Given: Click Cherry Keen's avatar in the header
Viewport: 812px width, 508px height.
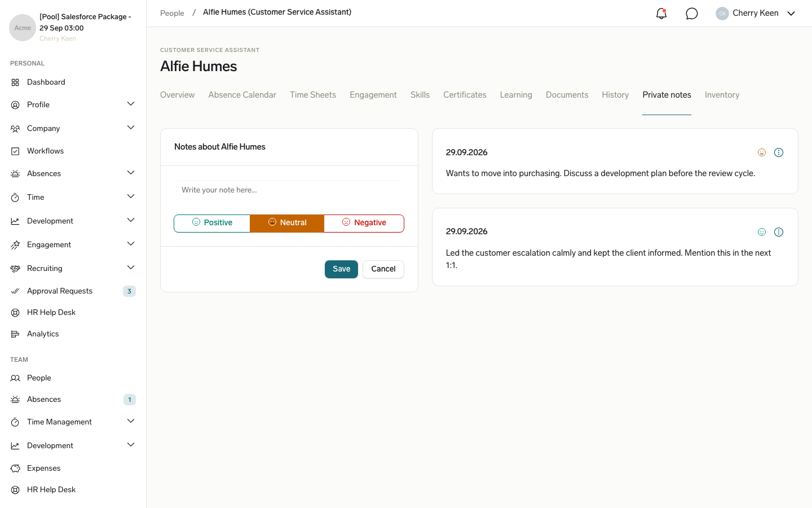Looking at the screenshot, I should (722, 14).
